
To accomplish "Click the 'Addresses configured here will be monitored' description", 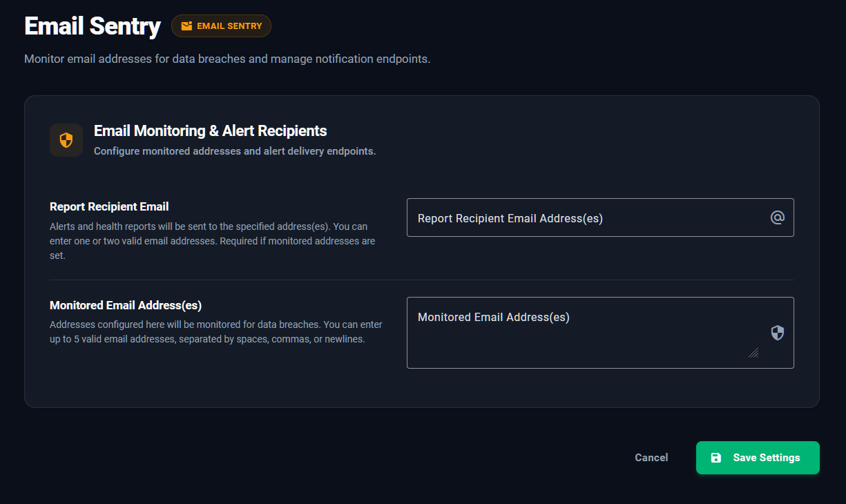I will [216, 332].
